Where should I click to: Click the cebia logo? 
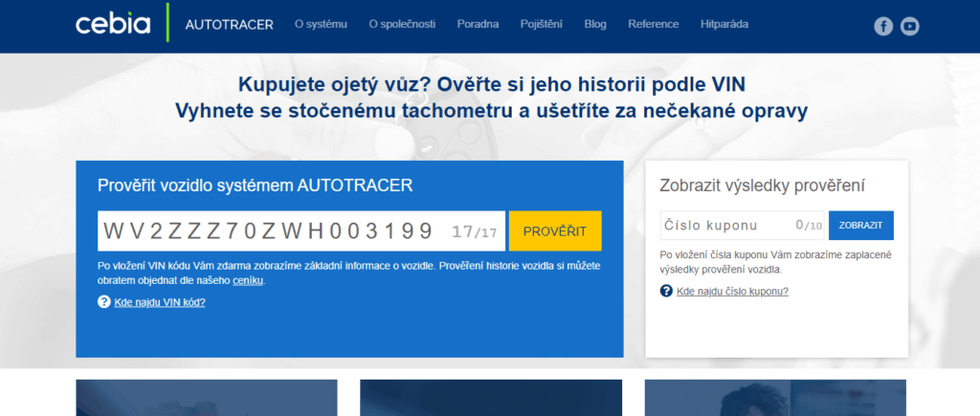113,24
